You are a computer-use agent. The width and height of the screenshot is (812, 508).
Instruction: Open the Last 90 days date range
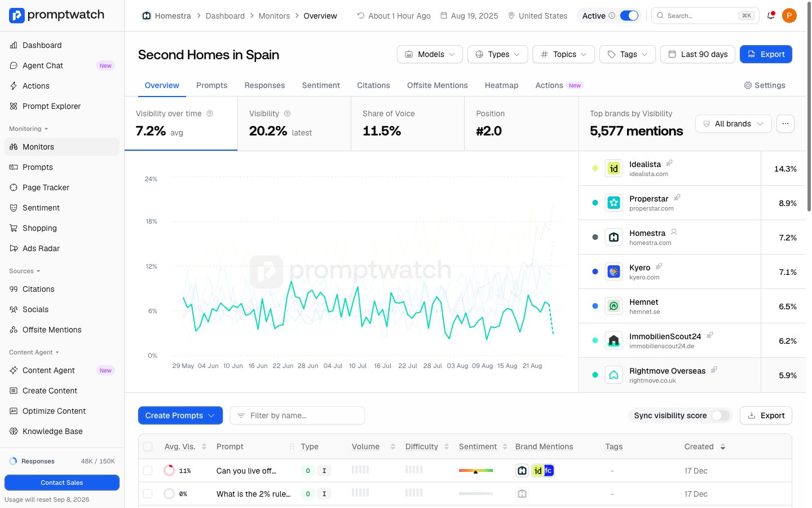(698, 54)
